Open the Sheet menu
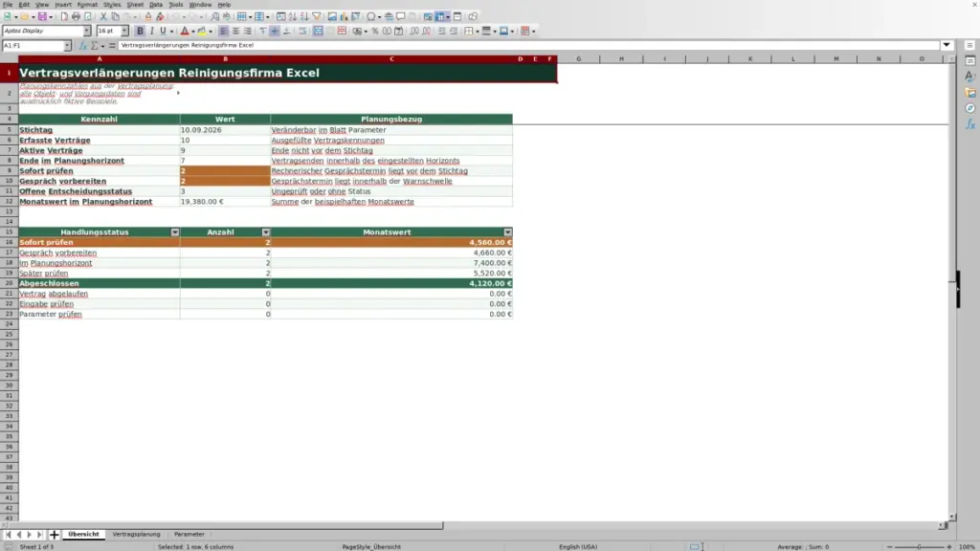Viewport: 980px width, 551px height. [135, 5]
